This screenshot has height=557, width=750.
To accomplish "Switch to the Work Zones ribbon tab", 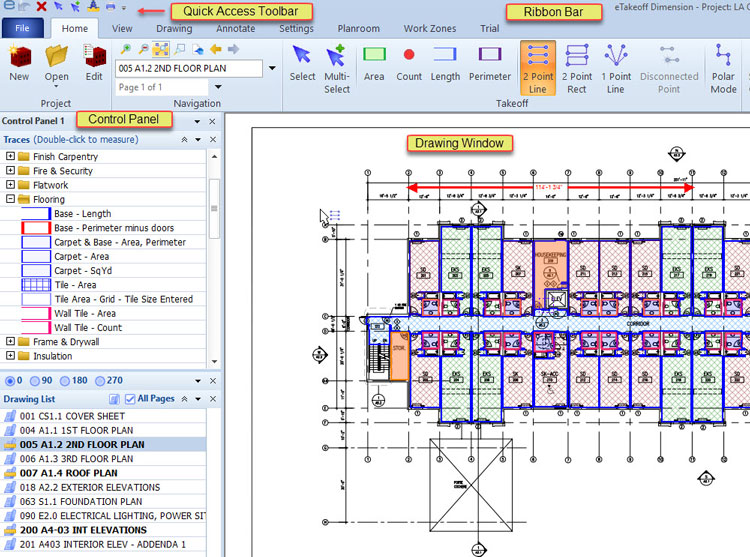I will 430,29.
